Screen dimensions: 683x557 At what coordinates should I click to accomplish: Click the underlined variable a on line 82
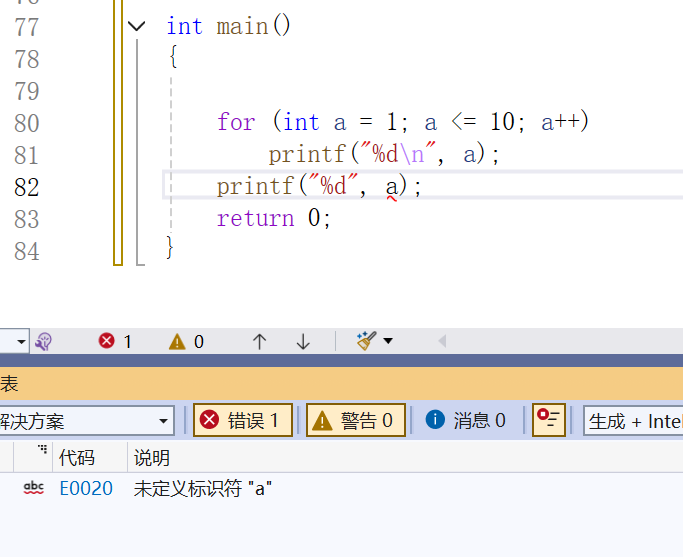(x=392, y=188)
